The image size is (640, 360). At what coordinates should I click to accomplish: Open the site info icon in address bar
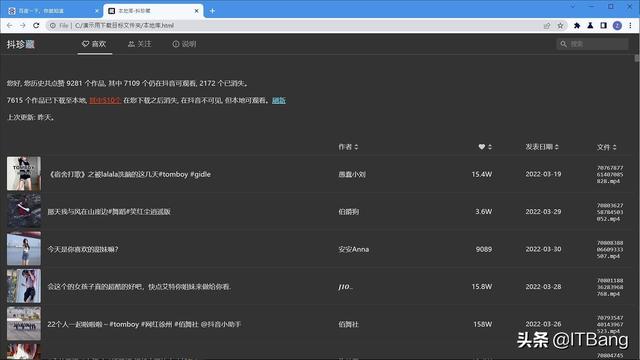click(53, 25)
